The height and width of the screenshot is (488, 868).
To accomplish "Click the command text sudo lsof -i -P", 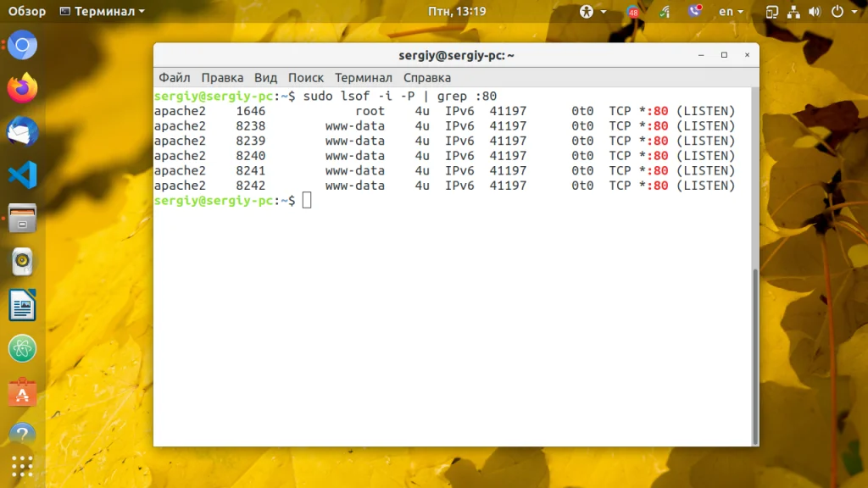I will pyautogui.click(x=359, y=96).
